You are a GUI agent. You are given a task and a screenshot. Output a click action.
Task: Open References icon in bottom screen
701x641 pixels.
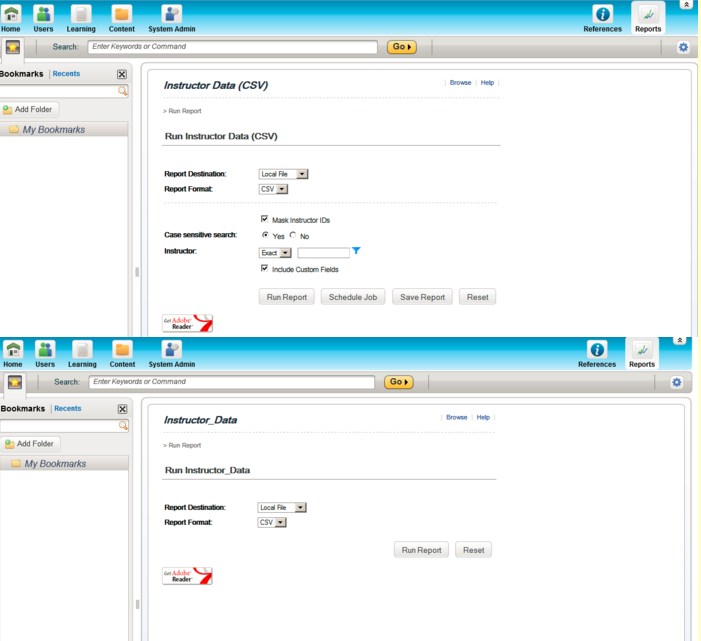[x=597, y=350]
